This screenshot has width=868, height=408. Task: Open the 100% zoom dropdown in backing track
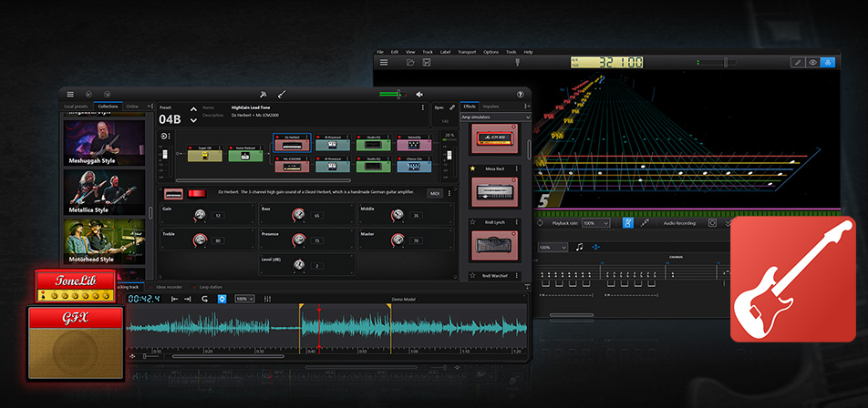[244, 299]
